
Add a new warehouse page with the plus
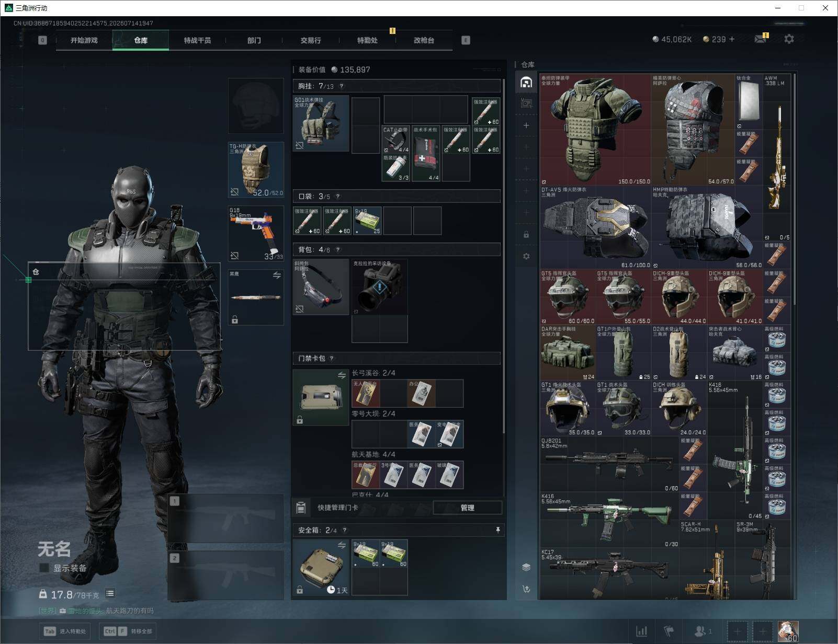[526, 125]
